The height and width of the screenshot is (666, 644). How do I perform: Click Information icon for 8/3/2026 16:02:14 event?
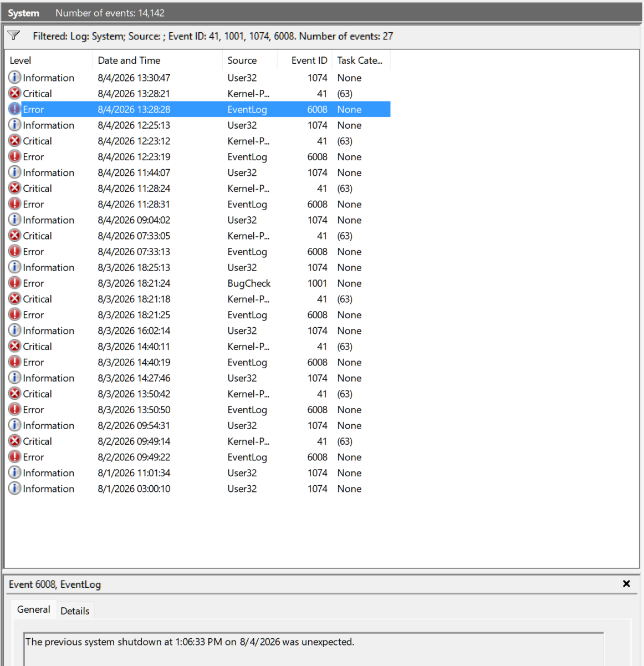tap(15, 330)
